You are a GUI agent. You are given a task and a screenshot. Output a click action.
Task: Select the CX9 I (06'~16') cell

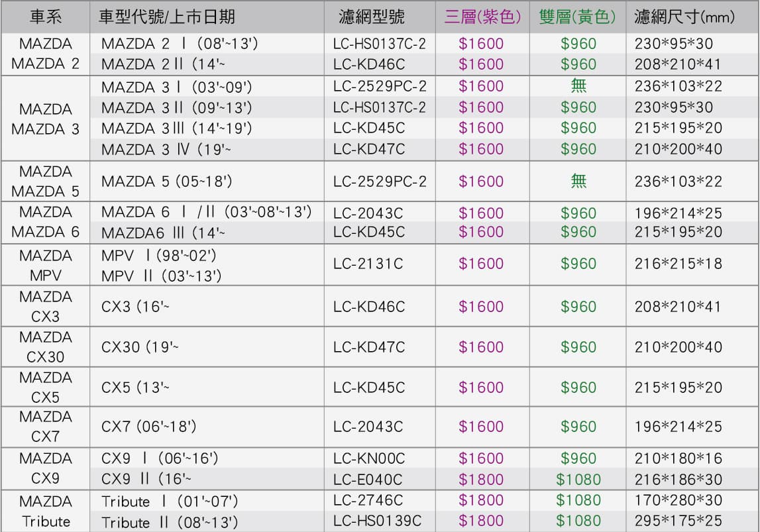(160, 458)
